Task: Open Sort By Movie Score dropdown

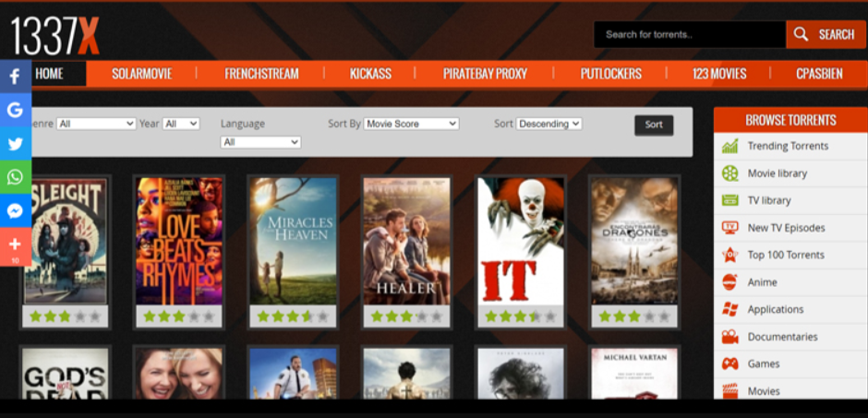Action: 411,124
